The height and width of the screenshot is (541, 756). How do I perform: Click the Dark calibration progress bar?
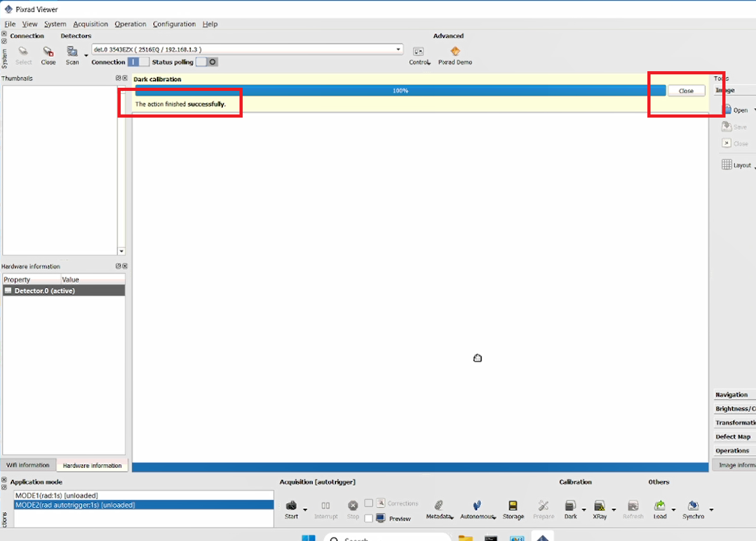click(400, 90)
